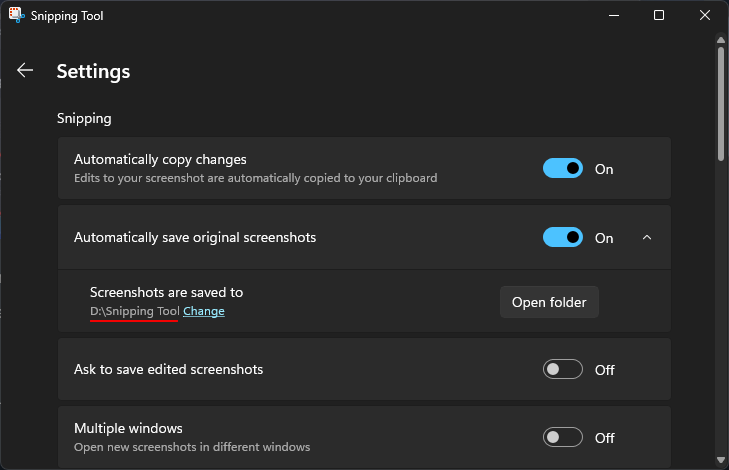Click the D:\Snipping Tool path text

[134, 312]
